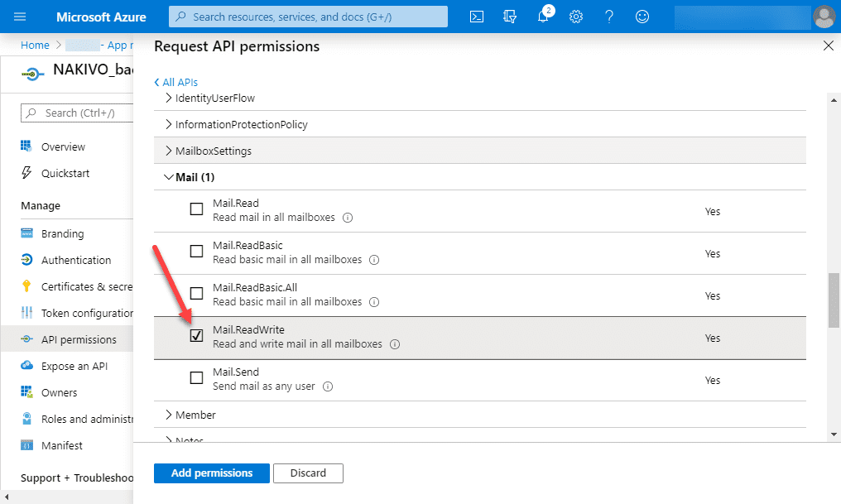
Task: Tick the Mail.Send checkbox
Action: coord(196,378)
